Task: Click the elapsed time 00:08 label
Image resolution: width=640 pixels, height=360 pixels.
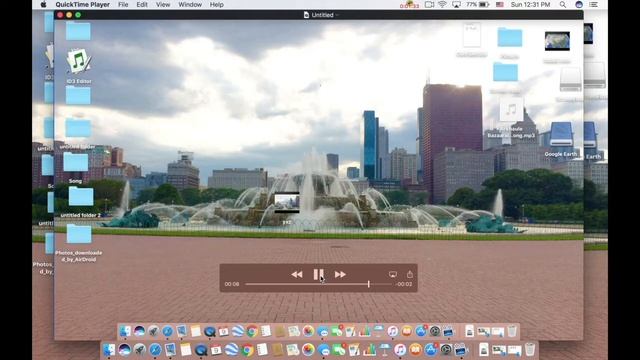Action: pyautogui.click(x=232, y=284)
